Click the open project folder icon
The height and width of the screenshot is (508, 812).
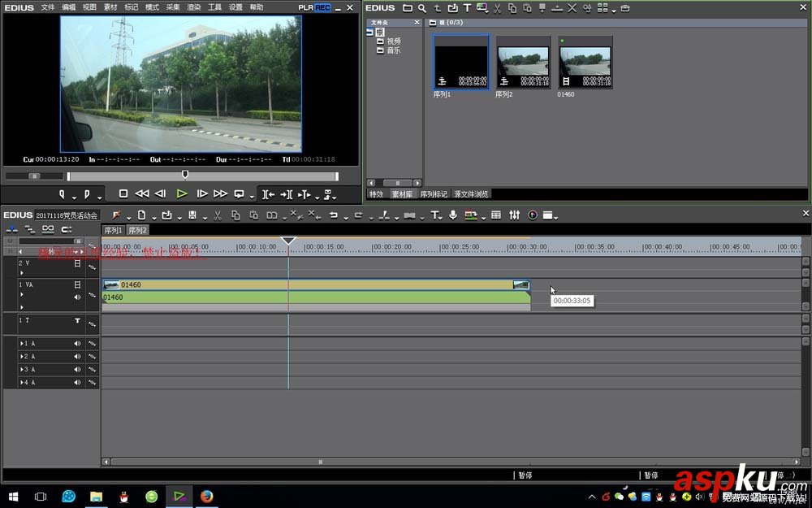(x=166, y=215)
